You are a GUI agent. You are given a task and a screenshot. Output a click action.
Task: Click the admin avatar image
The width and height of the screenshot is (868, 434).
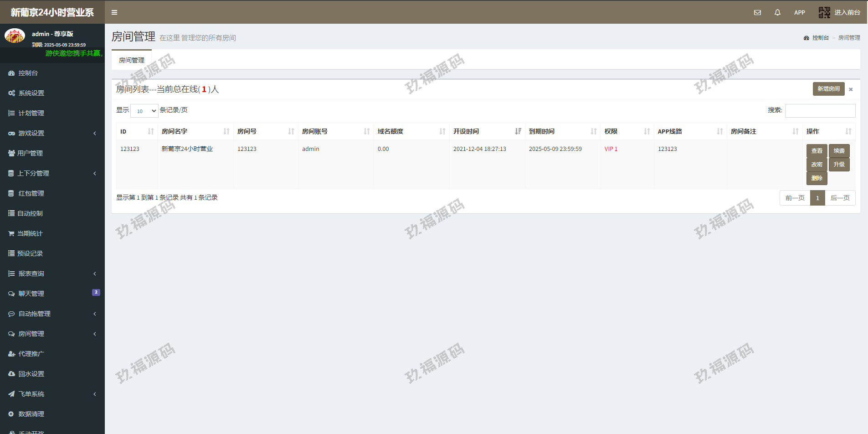pos(15,36)
